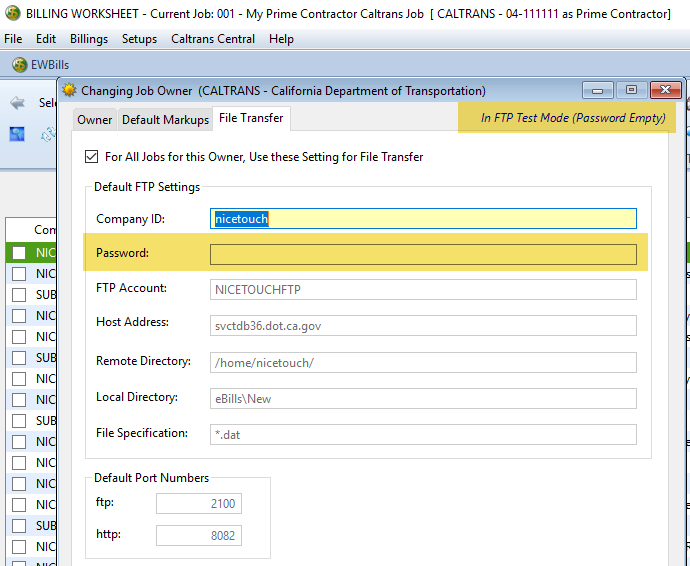Click the empty Password field

[x=423, y=254]
